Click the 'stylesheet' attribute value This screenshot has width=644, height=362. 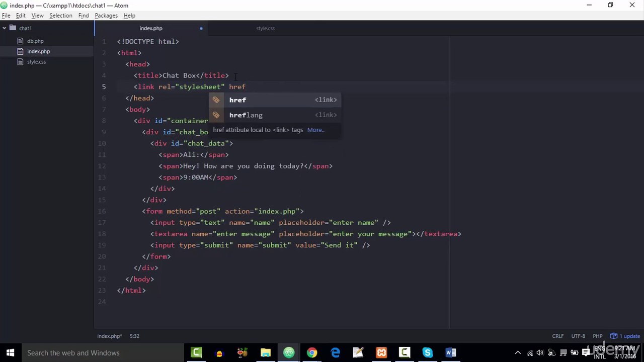point(200,86)
